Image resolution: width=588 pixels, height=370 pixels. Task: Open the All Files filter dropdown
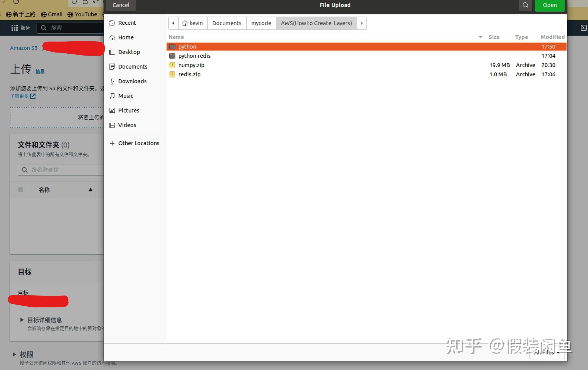point(547,353)
